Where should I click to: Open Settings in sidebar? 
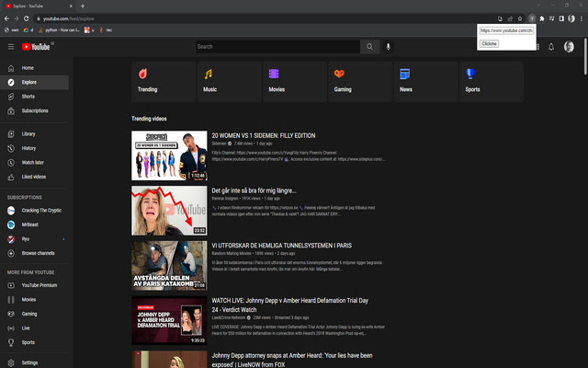[35, 362]
